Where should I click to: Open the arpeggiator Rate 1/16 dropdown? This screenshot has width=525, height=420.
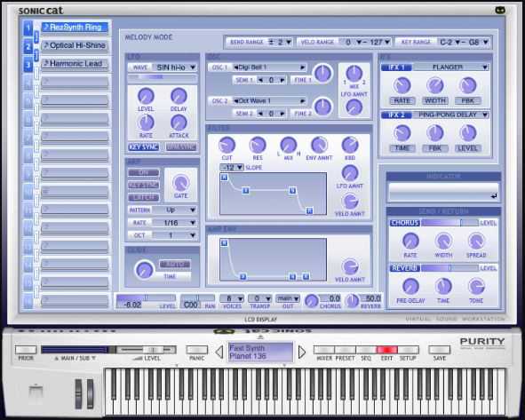coord(174,223)
